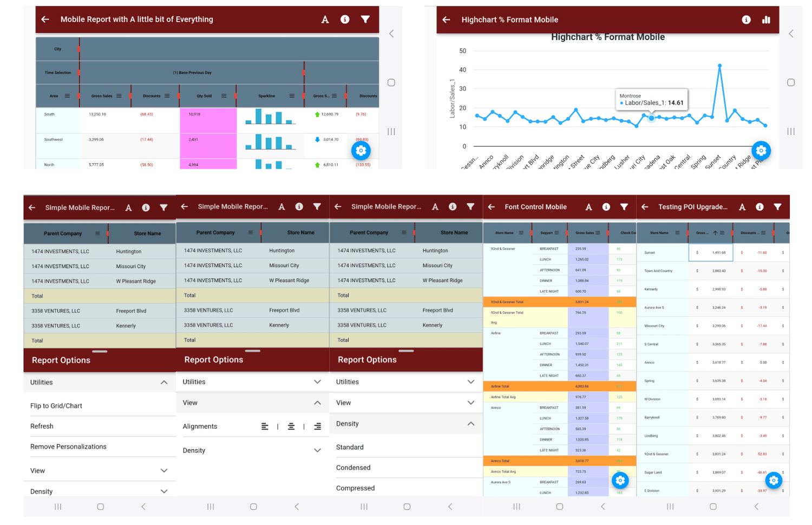Open font settings via the A icon
Viewport: 812px width, 525px height.
click(x=324, y=19)
